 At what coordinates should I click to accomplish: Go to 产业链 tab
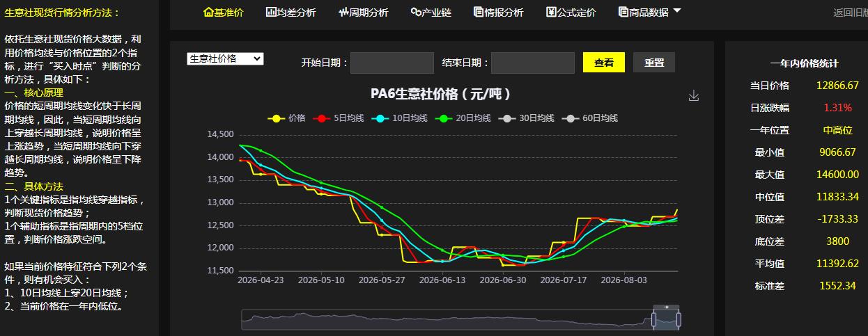point(431,12)
